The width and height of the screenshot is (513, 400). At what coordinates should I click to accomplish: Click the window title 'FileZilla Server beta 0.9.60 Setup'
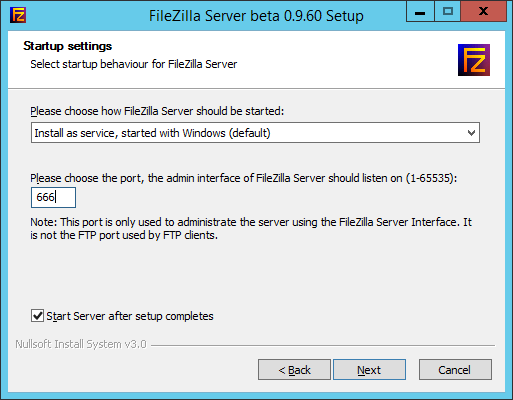tap(256, 16)
